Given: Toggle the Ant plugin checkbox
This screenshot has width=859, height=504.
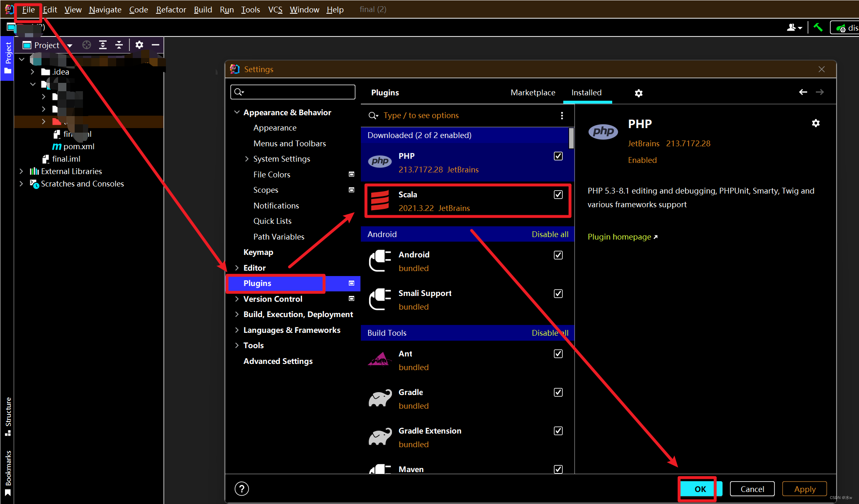Looking at the screenshot, I should [558, 354].
